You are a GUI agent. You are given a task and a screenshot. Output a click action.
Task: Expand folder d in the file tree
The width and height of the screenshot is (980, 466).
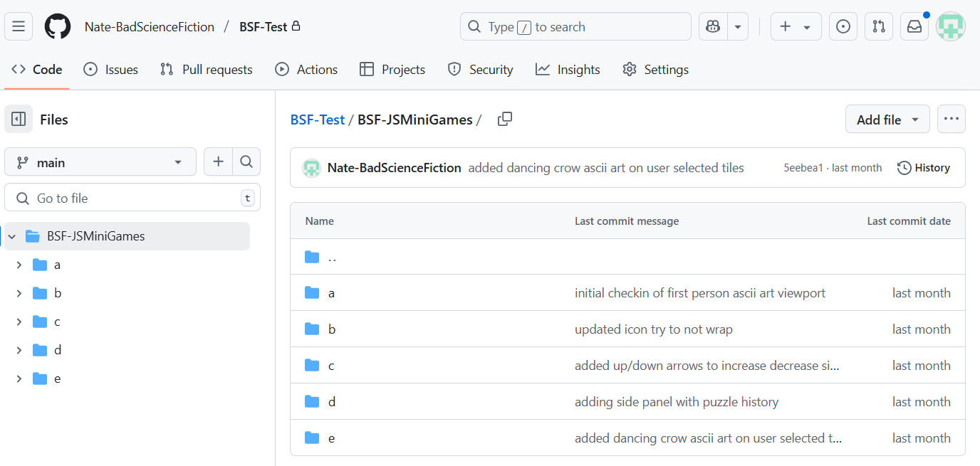point(19,350)
